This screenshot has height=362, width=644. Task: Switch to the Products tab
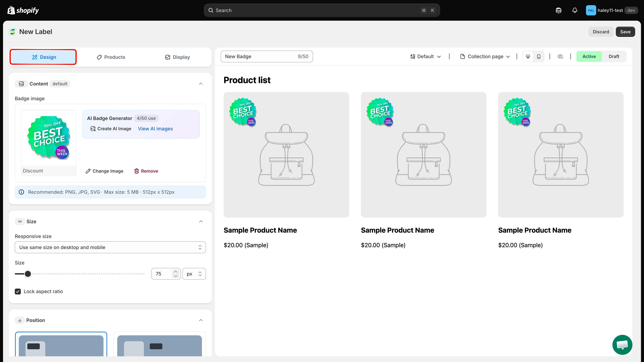click(x=111, y=57)
